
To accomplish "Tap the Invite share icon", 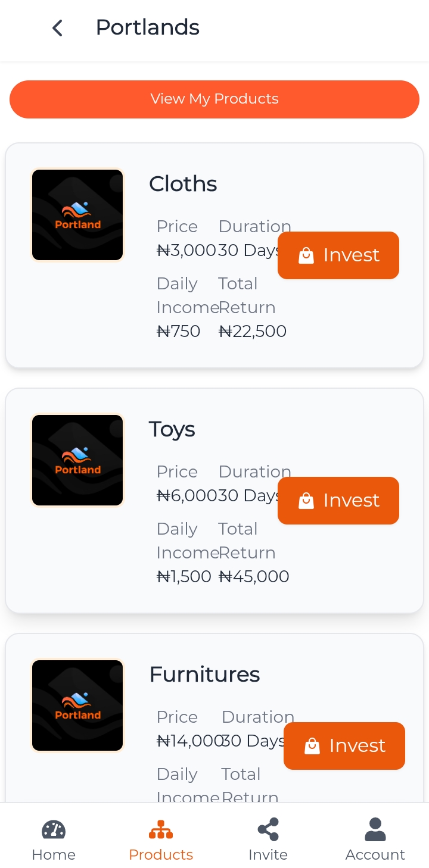I will click(268, 829).
